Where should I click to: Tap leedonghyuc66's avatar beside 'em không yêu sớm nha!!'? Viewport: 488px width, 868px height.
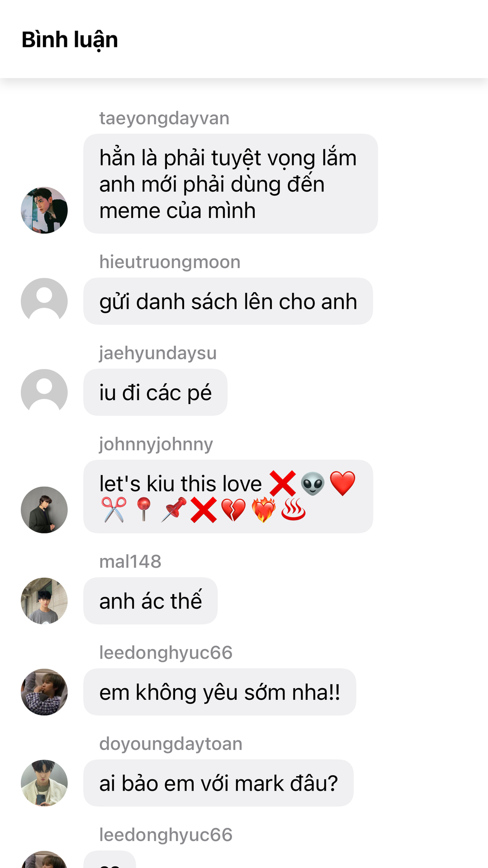(x=44, y=692)
